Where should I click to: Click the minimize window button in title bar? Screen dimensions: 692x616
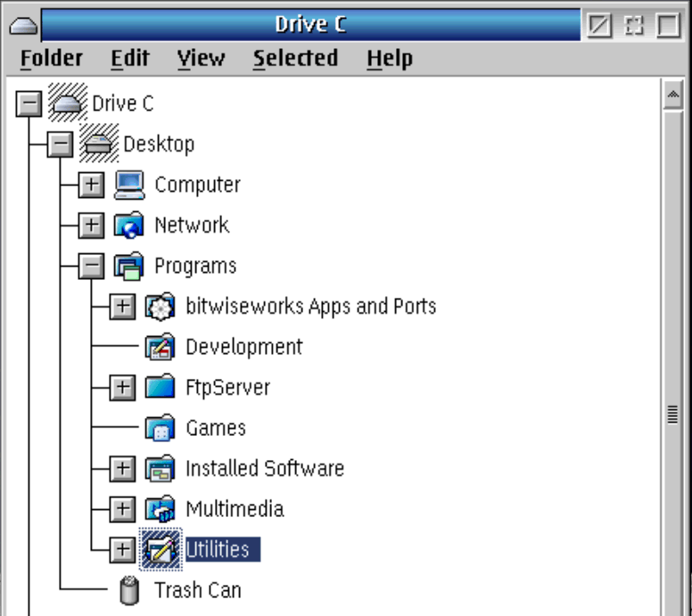pos(634,25)
